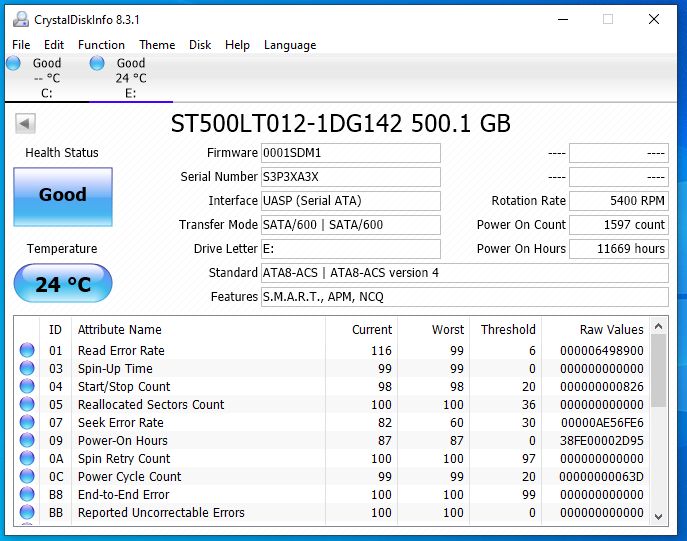Click the 24 °C temperature button
687x541 pixels.
[x=63, y=284]
